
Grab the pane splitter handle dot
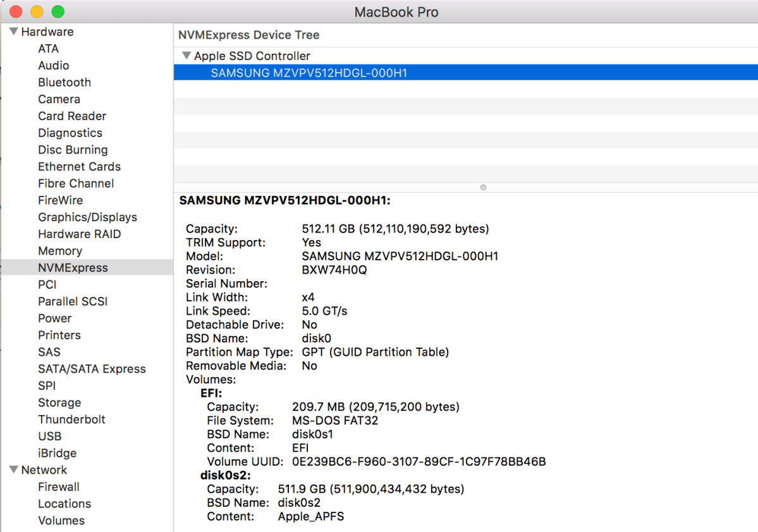coord(484,188)
